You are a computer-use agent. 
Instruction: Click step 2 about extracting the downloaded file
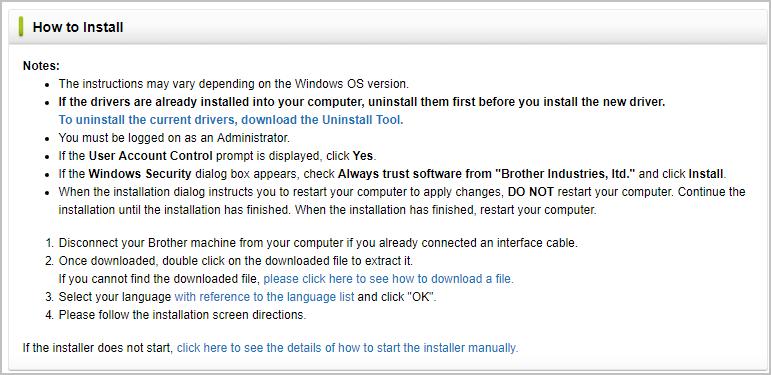(x=236, y=260)
